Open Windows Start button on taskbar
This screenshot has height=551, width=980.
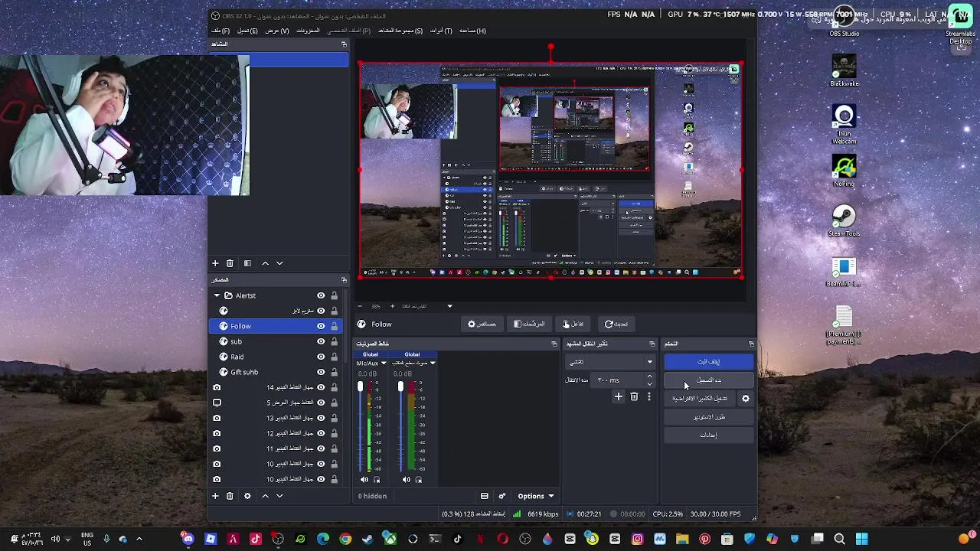[x=861, y=540]
